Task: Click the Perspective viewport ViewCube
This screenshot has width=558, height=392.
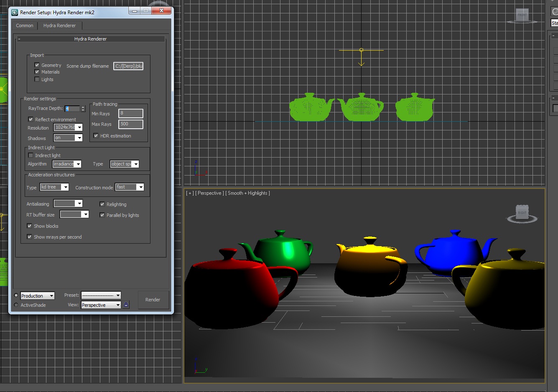Action: click(522, 213)
